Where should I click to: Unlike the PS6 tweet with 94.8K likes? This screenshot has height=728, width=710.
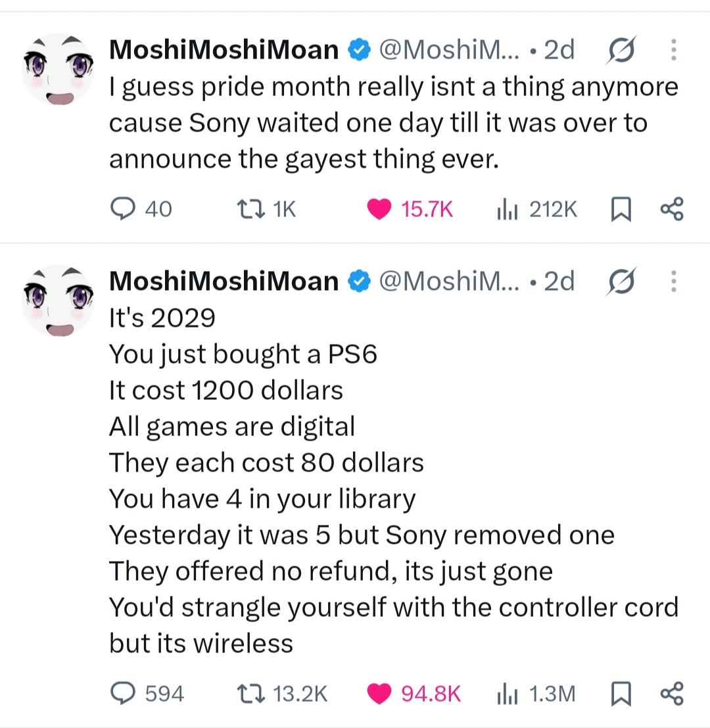tap(414, 694)
